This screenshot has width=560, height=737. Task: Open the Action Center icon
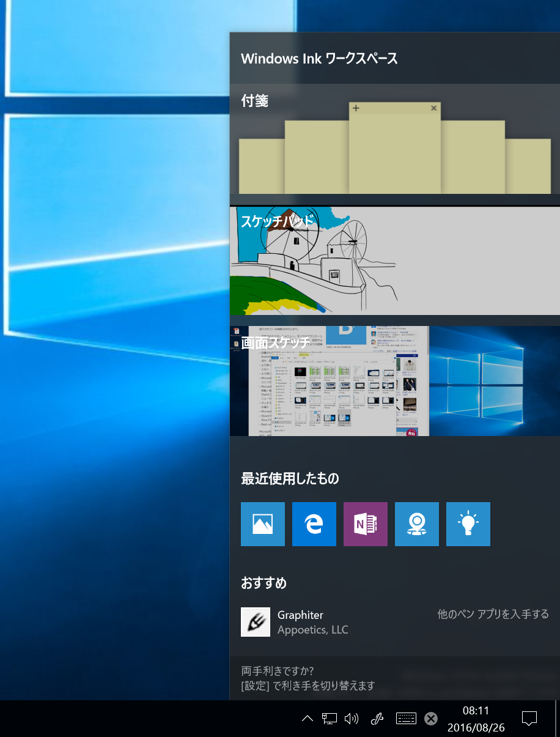coord(529,719)
